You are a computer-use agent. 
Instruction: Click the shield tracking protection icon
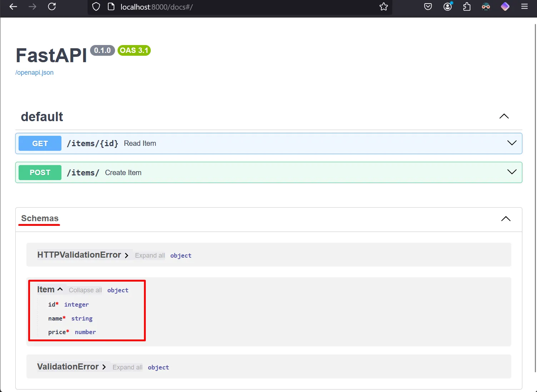[x=96, y=7]
